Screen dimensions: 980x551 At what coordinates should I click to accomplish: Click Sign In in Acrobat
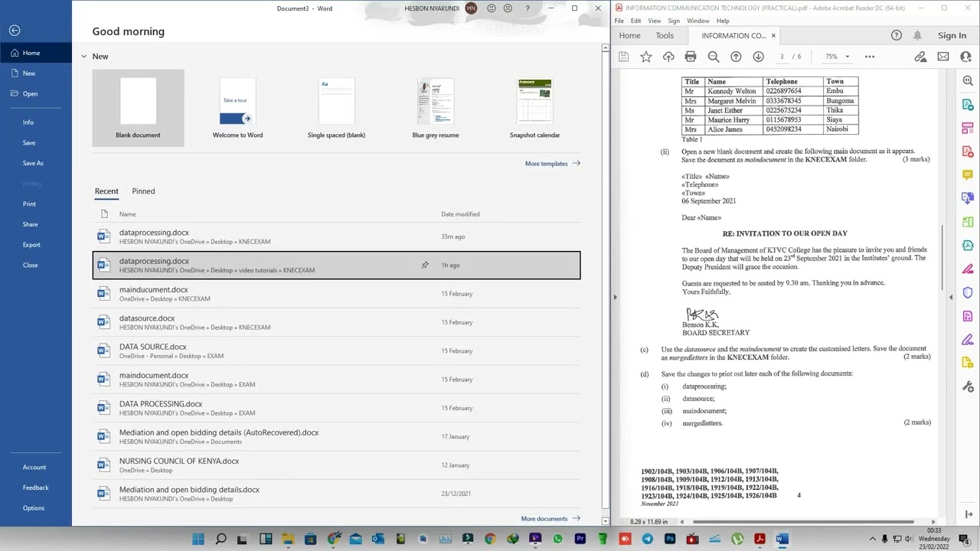click(x=952, y=35)
